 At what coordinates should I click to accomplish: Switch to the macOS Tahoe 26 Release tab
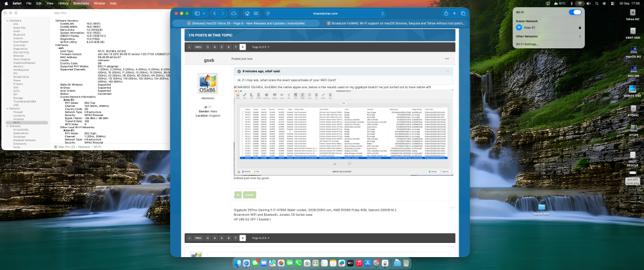(247, 23)
